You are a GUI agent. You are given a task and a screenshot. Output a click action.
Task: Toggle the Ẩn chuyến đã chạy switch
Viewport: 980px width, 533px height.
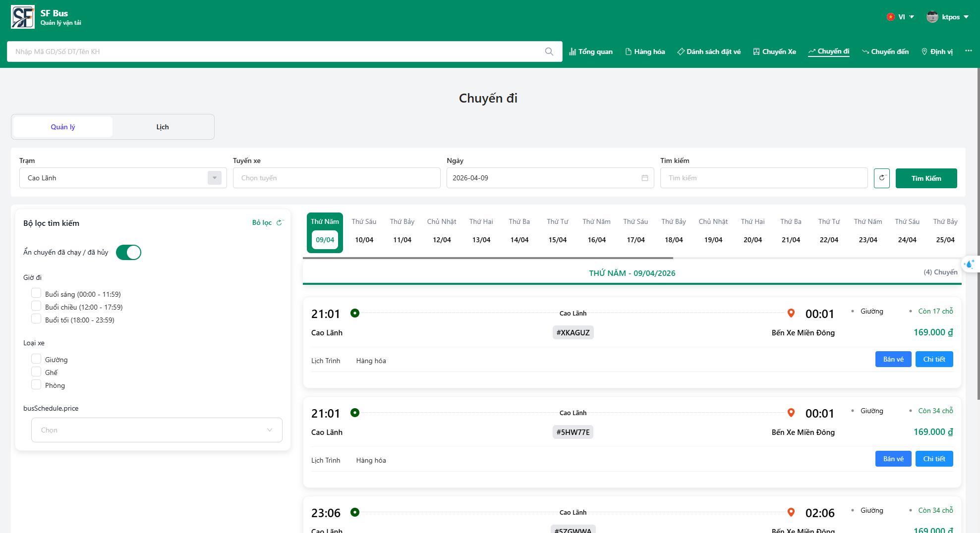coord(128,253)
